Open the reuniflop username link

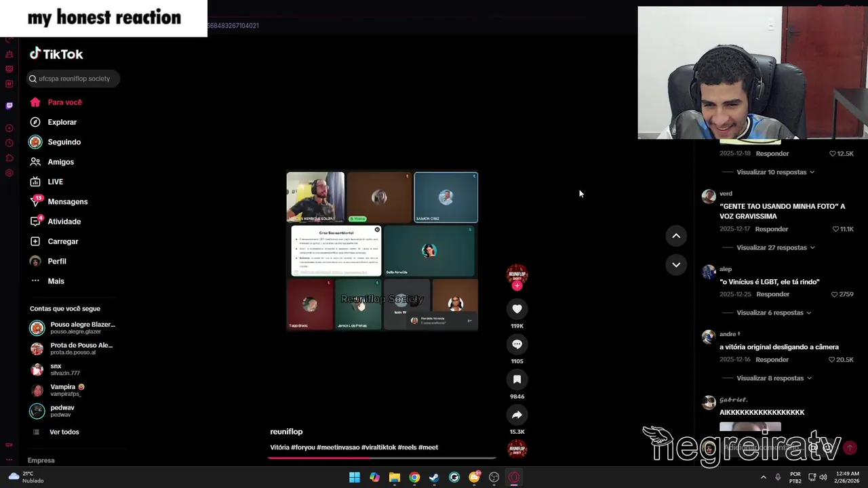coord(286,432)
